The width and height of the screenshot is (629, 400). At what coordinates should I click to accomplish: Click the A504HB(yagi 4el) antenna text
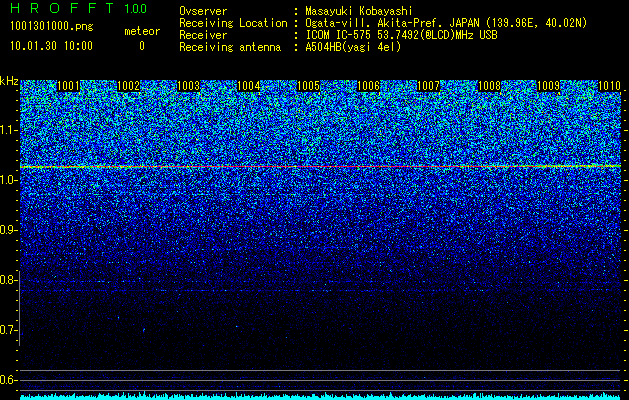click(x=353, y=47)
